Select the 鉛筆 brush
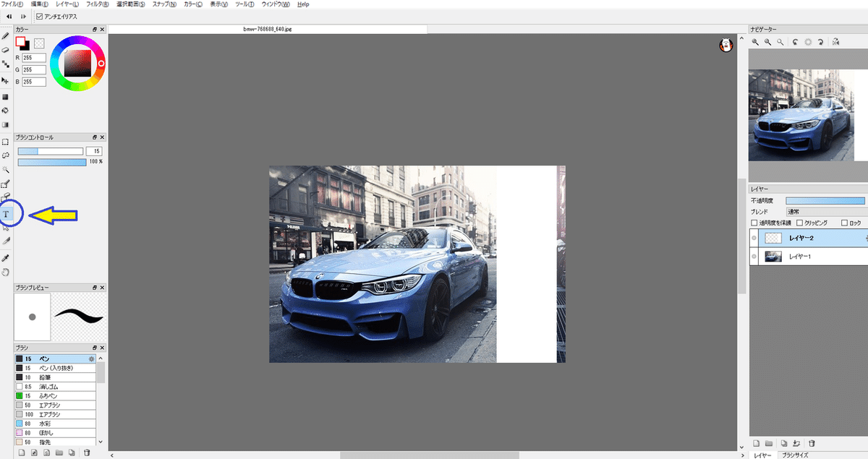This screenshot has height=459, width=868. (55, 377)
